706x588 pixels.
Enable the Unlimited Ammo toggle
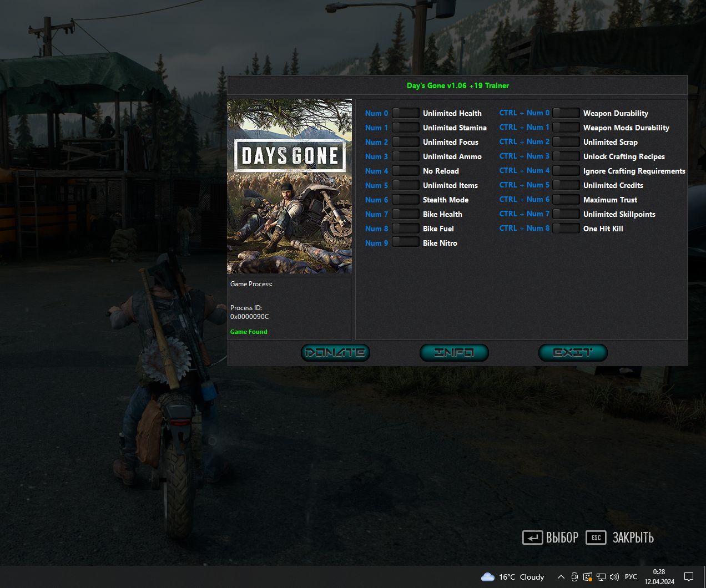tap(405, 156)
